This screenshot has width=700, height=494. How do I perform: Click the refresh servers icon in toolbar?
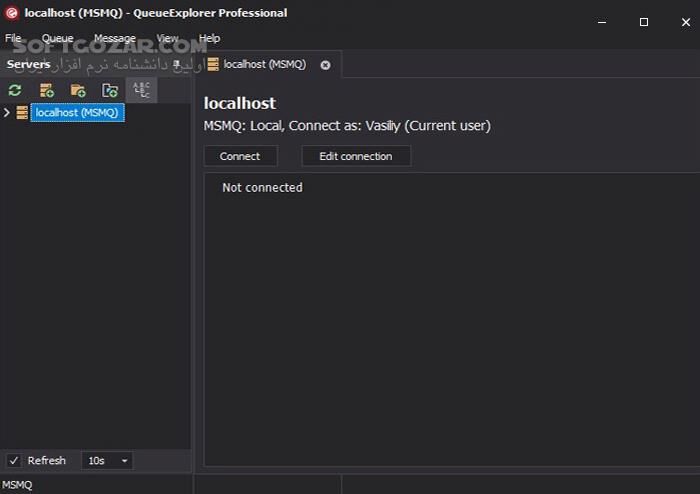15,91
